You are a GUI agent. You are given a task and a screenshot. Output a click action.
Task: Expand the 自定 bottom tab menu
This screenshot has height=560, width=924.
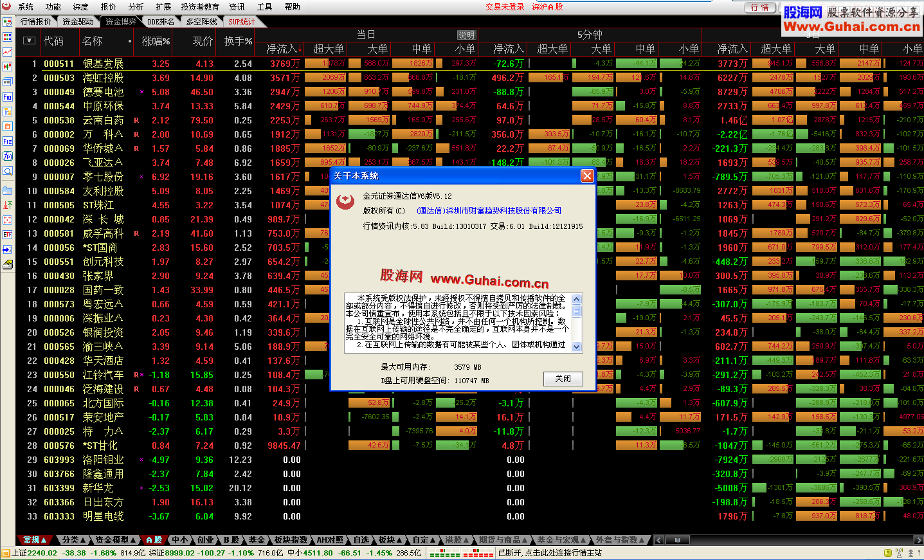pyautogui.click(x=424, y=540)
